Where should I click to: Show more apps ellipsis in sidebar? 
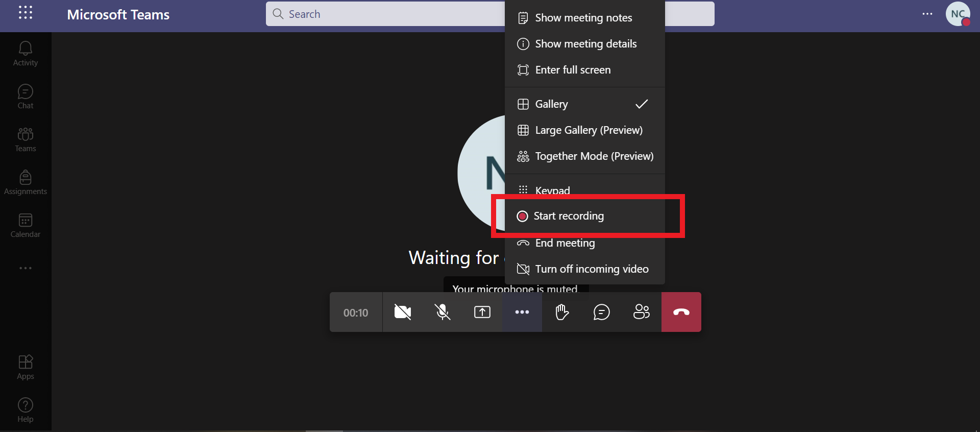click(x=26, y=268)
